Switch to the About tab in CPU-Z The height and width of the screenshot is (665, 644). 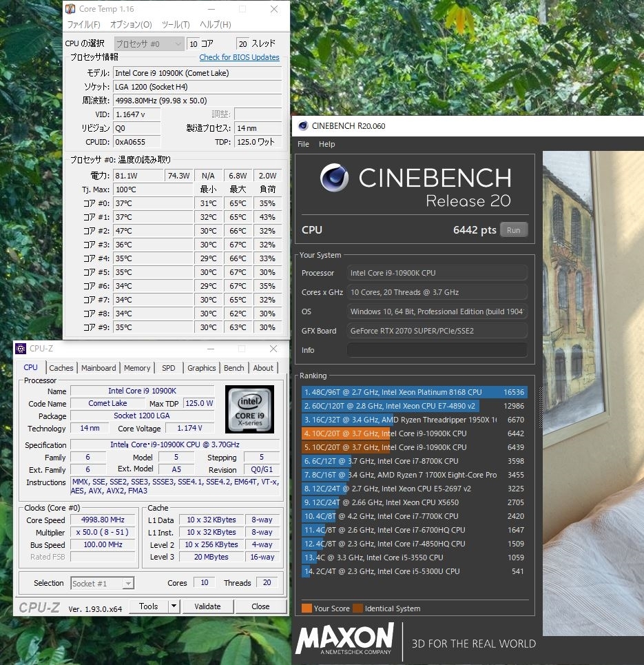[x=263, y=368]
